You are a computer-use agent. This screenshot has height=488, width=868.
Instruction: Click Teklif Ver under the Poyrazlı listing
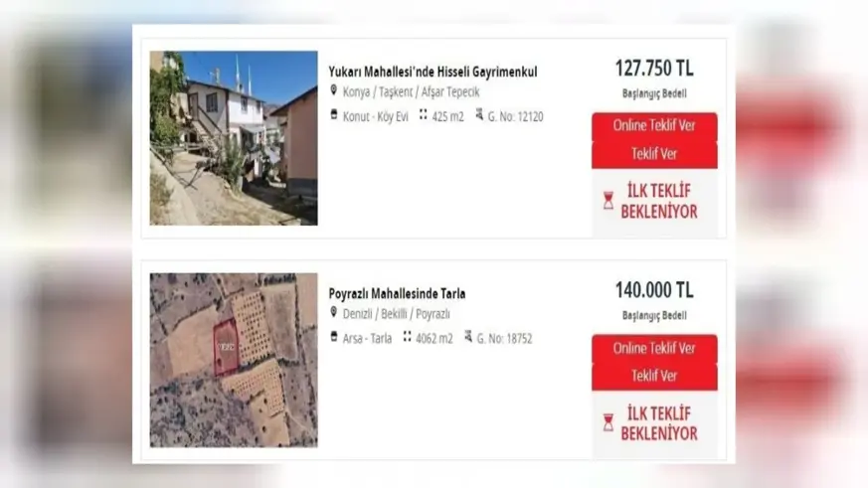coord(654,377)
